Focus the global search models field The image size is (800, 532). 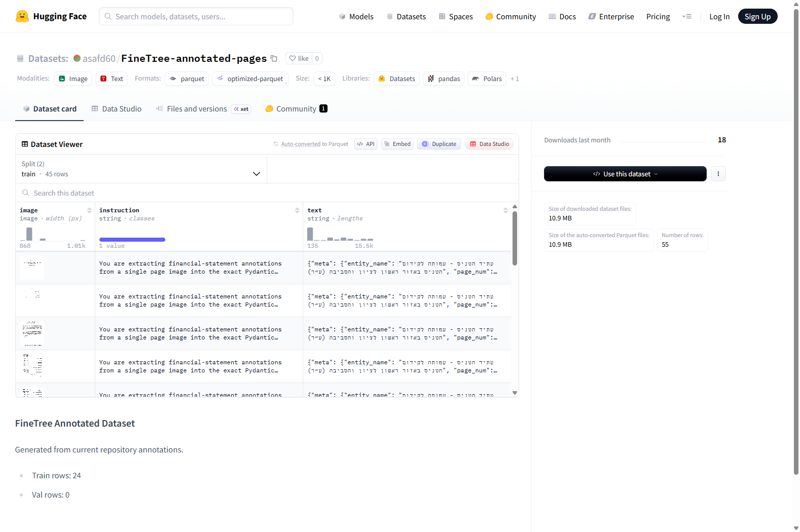coord(196,16)
